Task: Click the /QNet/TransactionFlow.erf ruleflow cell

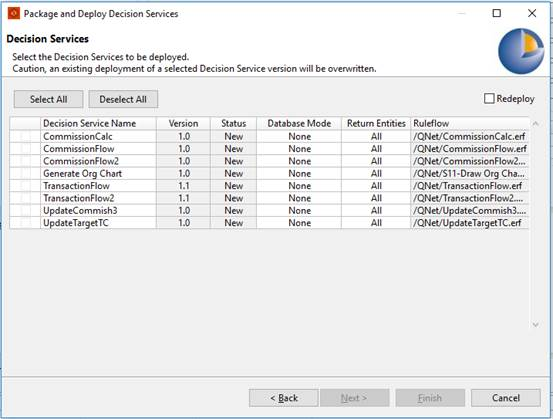Action: coord(470,186)
